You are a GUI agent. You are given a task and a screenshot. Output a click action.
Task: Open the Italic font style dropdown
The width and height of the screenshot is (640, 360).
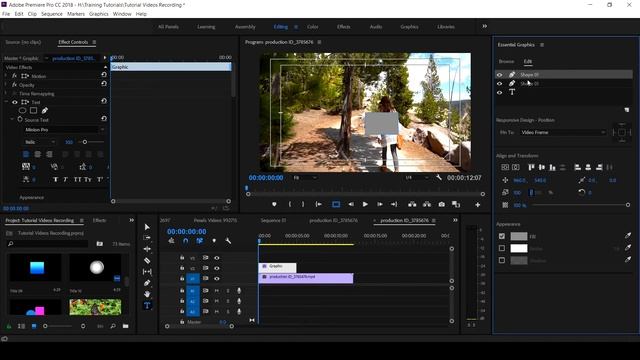(x=40, y=142)
